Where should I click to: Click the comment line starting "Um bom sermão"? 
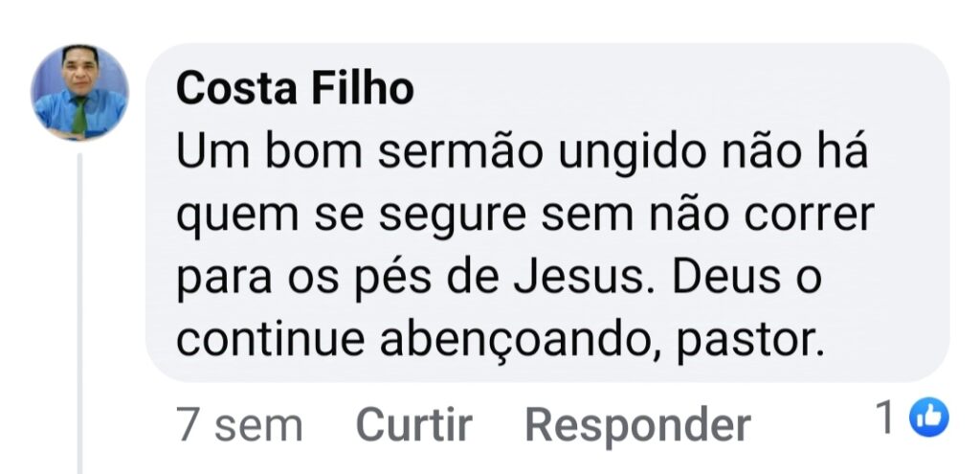point(522,152)
